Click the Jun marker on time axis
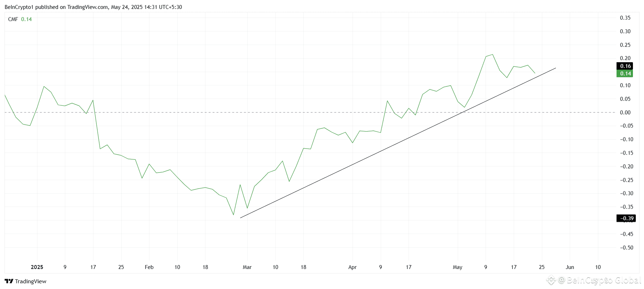The height and width of the screenshot is (289, 644). click(x=570, y=267)
